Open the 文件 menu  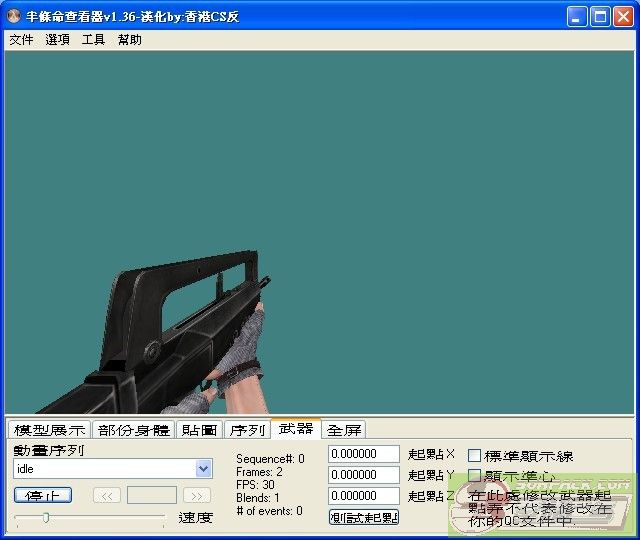pos(21,40)
